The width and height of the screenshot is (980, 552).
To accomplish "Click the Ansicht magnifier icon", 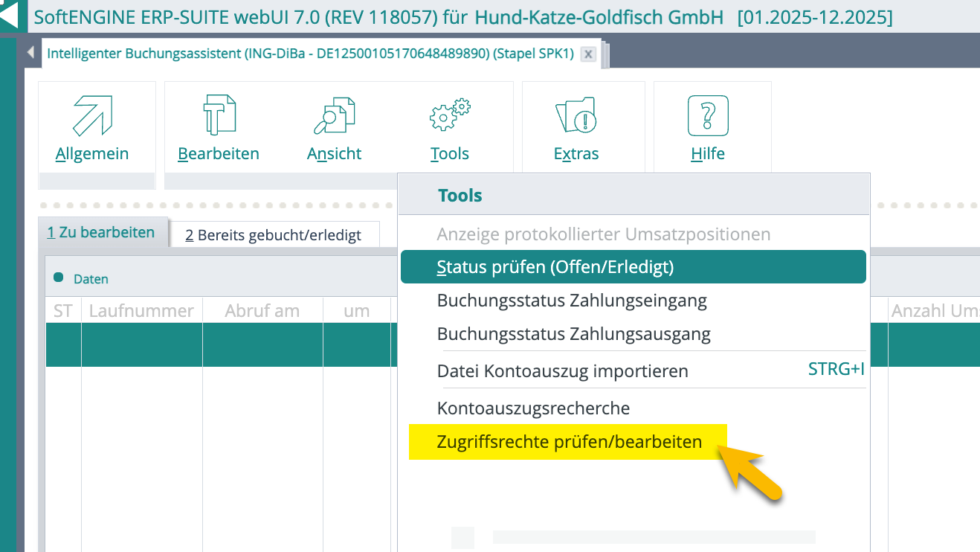I will tap(334, 115).
